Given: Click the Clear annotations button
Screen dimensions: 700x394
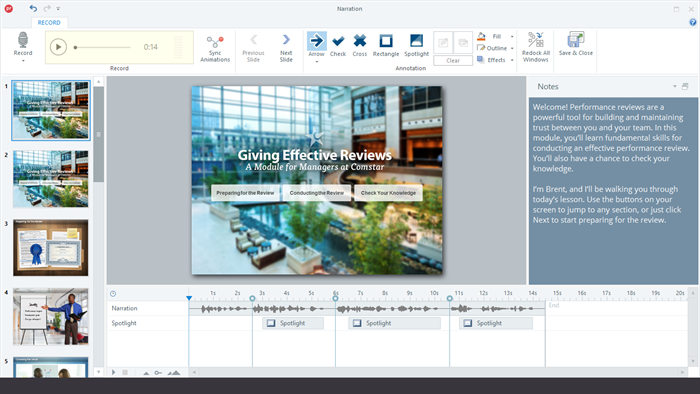Looking at the screenshot, I should pyautogui.click(x=453, y=60).
